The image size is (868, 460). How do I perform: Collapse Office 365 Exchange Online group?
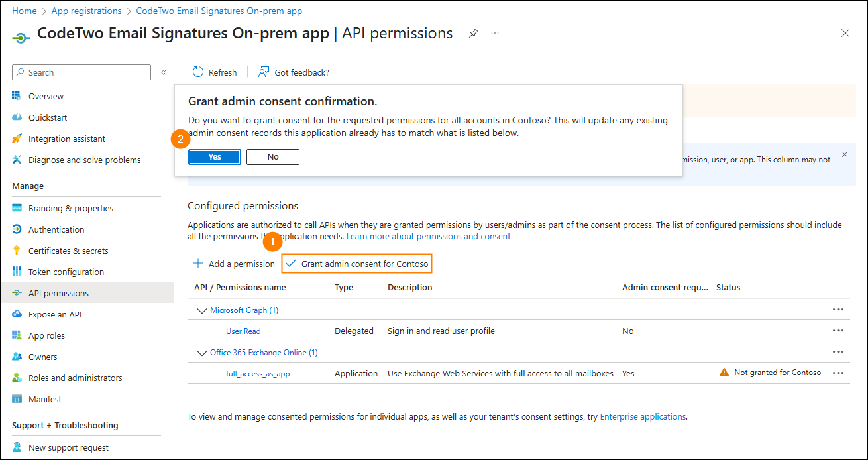point(202,353)
